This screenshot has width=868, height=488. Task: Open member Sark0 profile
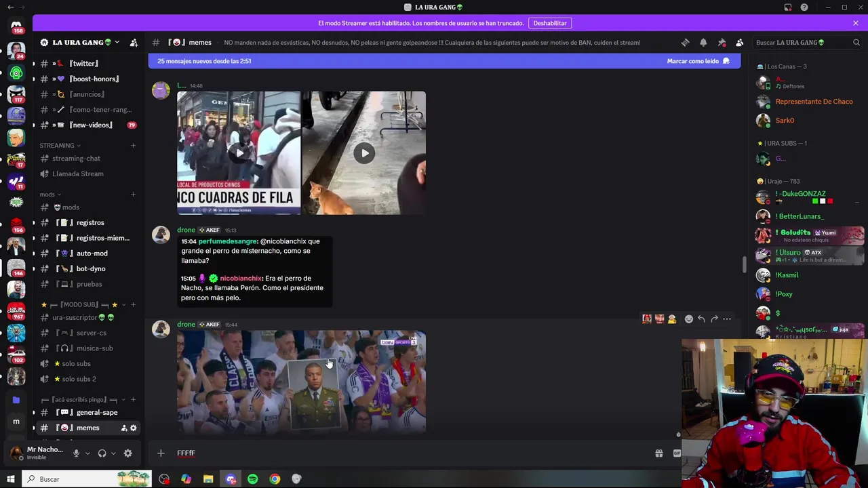tap(785, 121)
